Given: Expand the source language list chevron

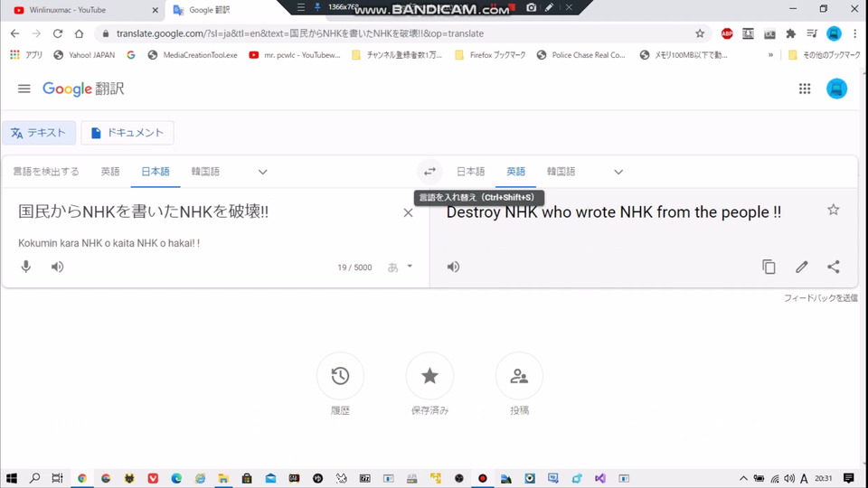Looking at the screenshot, I should [x=263, y=172].
